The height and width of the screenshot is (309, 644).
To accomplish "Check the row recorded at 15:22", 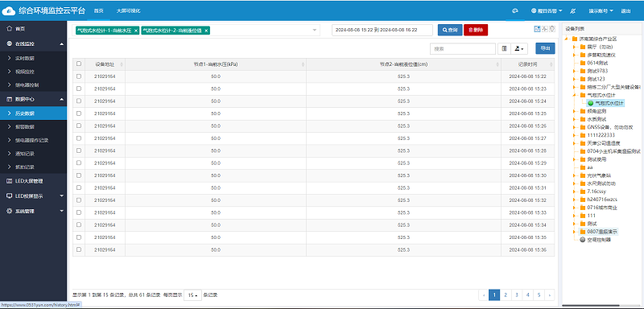I will tap(79, 76).
